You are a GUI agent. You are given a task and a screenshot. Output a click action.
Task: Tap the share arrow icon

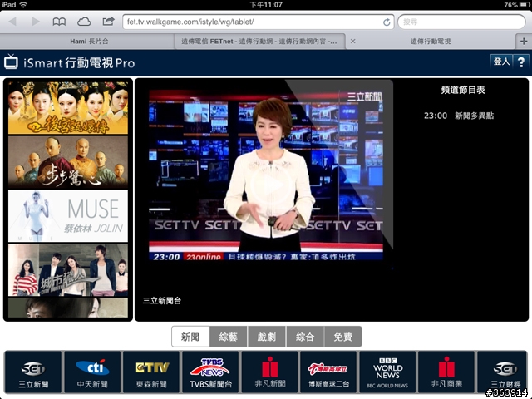[x=108, y=22]
